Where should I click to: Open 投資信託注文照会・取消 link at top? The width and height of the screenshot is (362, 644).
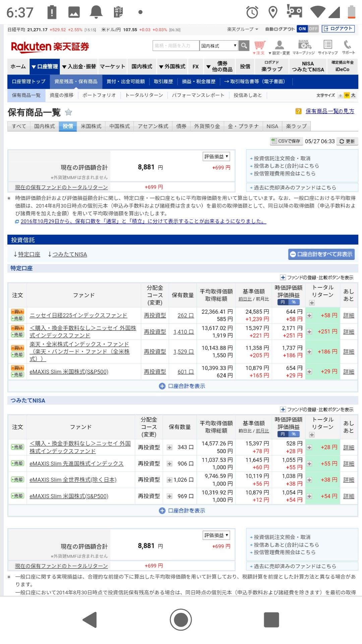pyautogui.click(x=282, y=158)
